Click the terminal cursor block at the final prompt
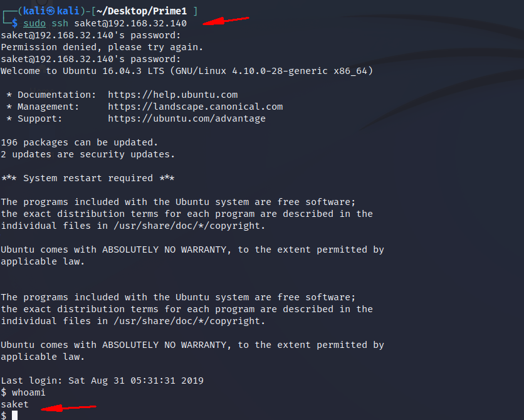The width and height of the screenshot is (524, 420). [x=14, y=416]
